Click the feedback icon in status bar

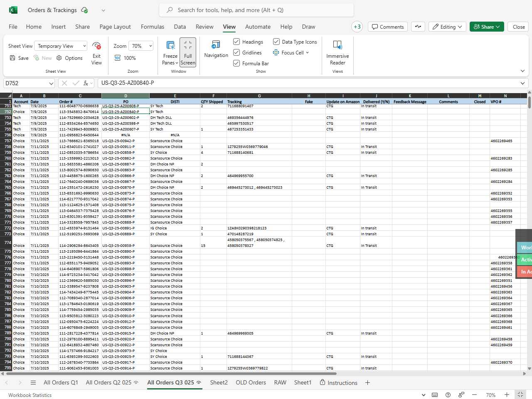(461, 395)
